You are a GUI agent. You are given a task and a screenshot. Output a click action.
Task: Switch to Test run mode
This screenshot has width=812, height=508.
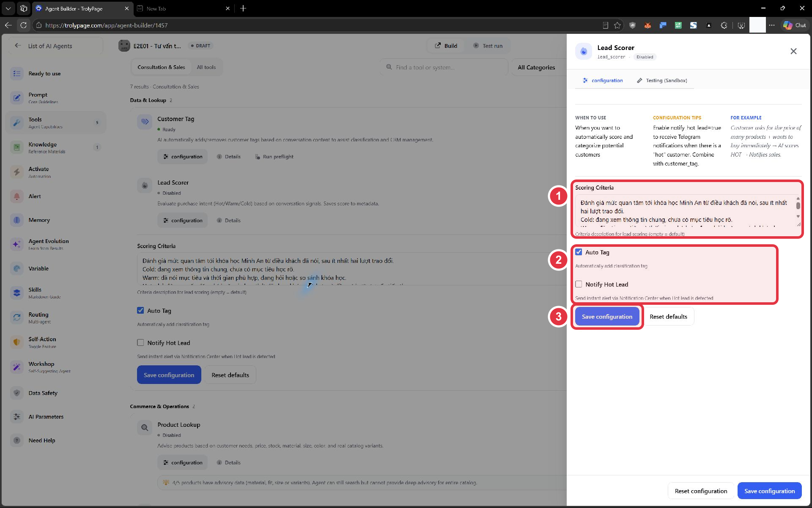488,46
